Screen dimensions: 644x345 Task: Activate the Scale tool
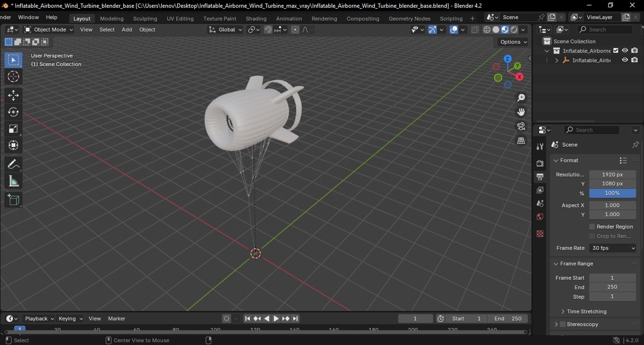13,129
